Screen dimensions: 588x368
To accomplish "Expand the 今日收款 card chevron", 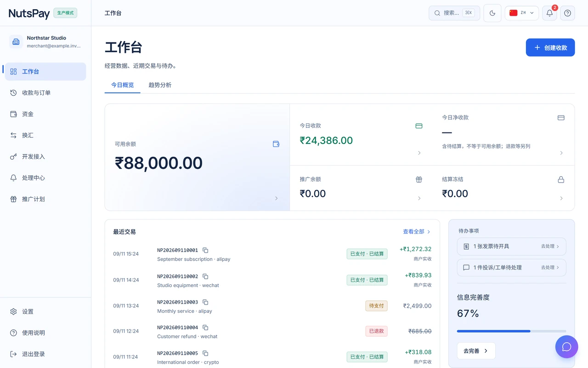I will (x=419, y=153).
